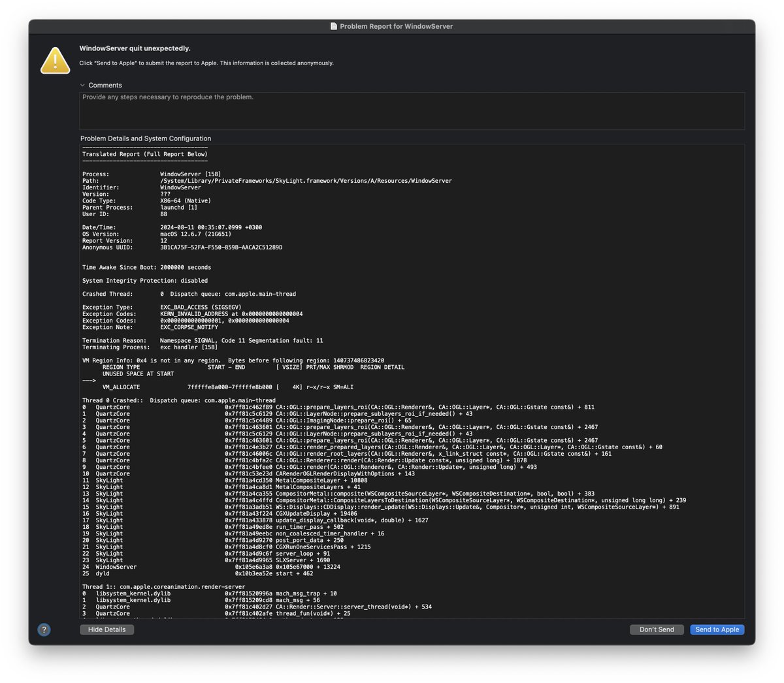Click stack frame 16 CGXUpdateDisplay
This screenshot has height=683, width=784.
(220, 514)
